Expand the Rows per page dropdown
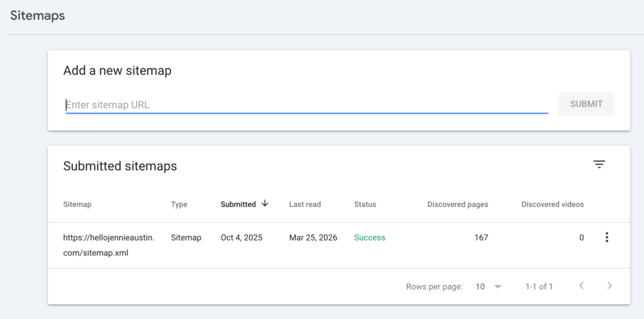 (x=489, y=286)
